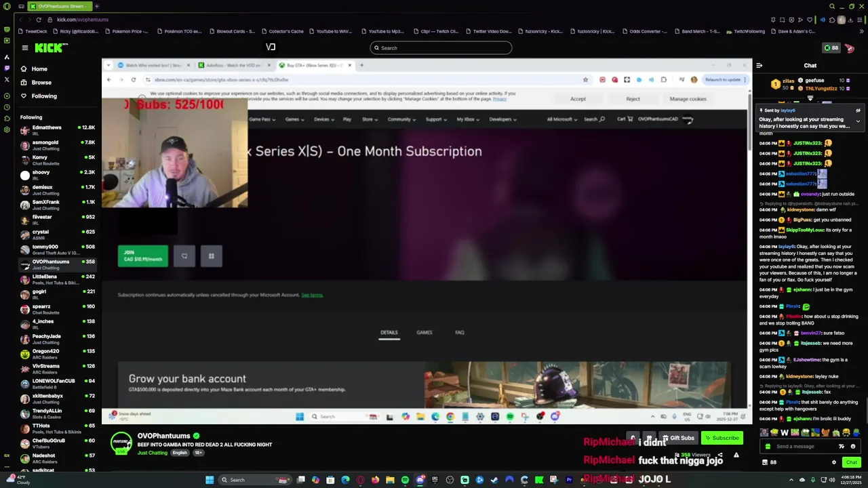Image resolution: width=868 pixels, height=488 pixels.
Task: Click the browser snapshot icon
Action: 782,20
